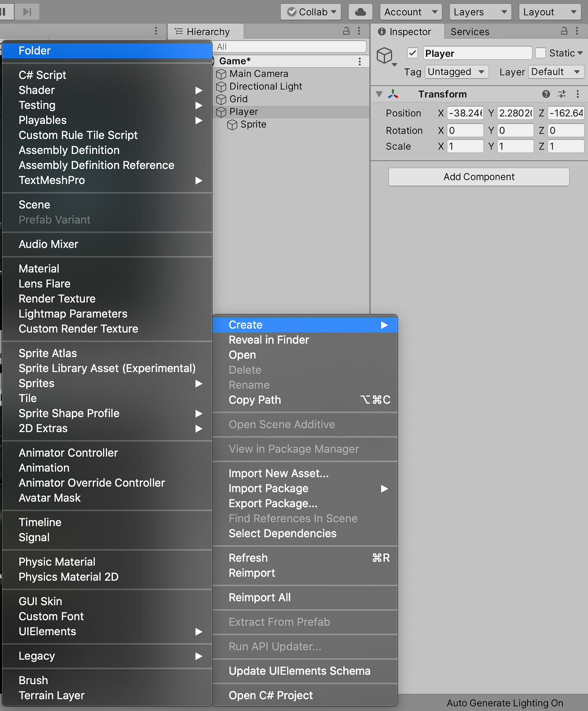Click Grid object cube icon

coord(221,100)
